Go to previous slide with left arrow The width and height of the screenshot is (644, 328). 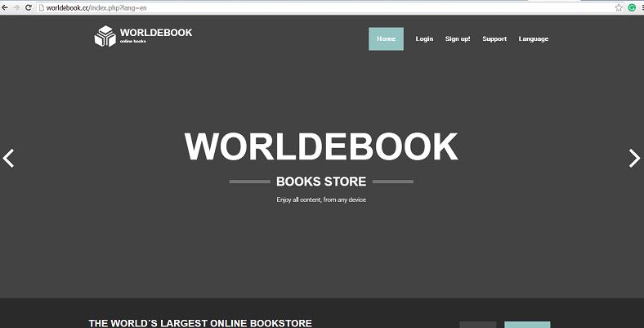9,158
